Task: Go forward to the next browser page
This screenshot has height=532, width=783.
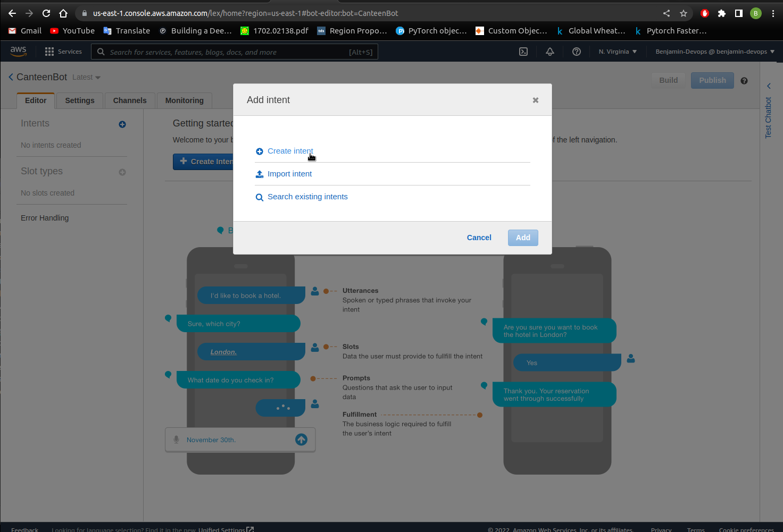Action: (29, 13)
